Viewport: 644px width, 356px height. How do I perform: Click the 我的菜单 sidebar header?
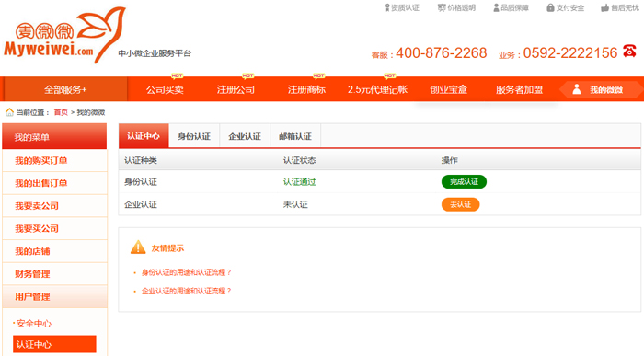pos(54,136)
